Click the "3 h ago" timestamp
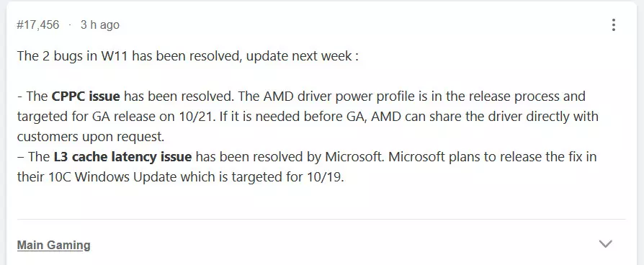This screenshot has height=265, width=644. pyautogui.click(x=100, y=25)
